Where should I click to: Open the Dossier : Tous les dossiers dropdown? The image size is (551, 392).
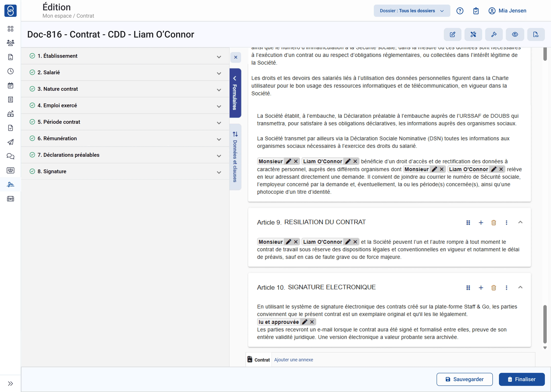(412, 11)
